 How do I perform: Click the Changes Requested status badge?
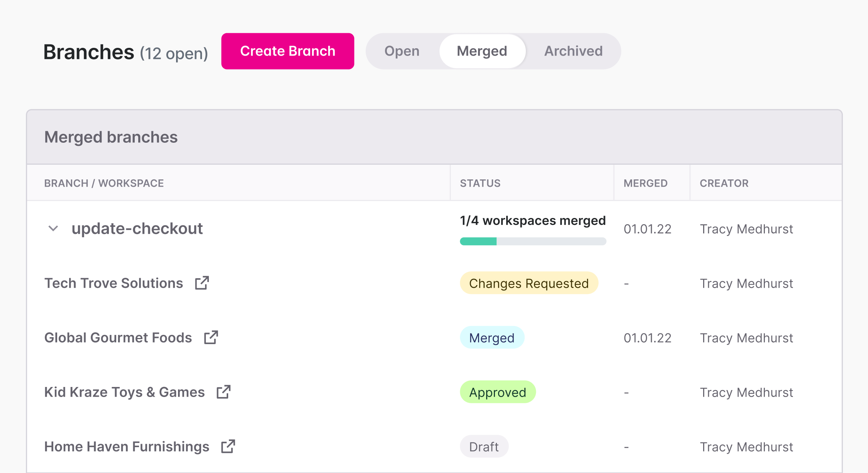coord(529,283)
